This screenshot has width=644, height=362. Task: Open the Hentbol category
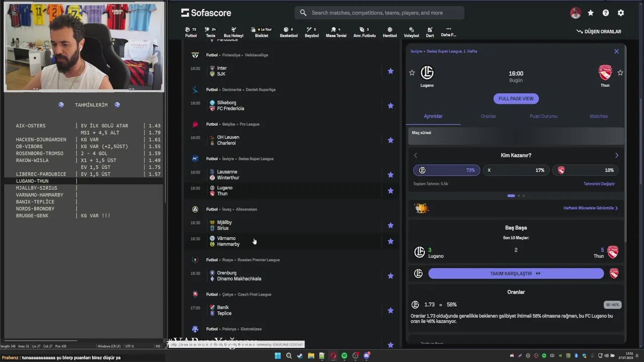point(390,32)
